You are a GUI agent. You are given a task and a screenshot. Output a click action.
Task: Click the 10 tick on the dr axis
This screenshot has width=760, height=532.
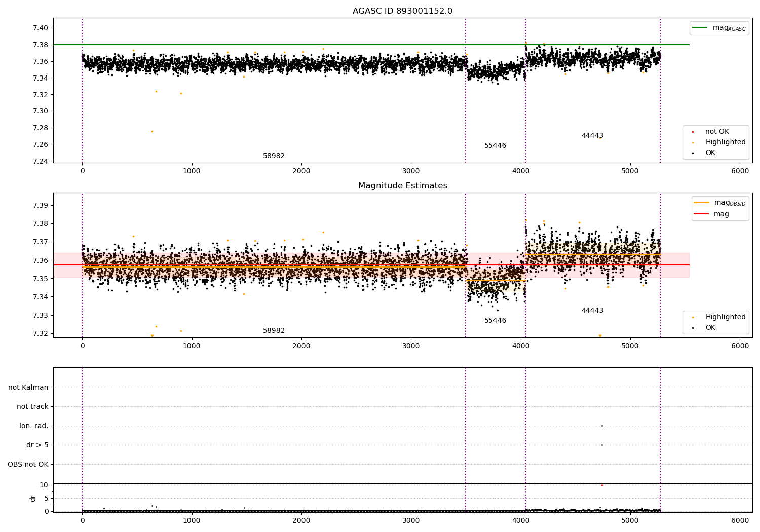click(x=44, y=485)
